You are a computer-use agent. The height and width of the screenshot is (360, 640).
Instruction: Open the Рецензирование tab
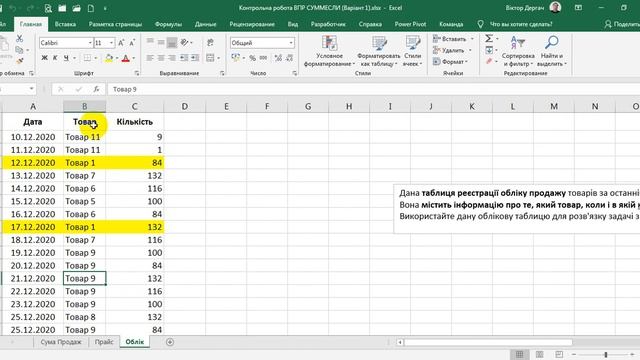point(252,24)
